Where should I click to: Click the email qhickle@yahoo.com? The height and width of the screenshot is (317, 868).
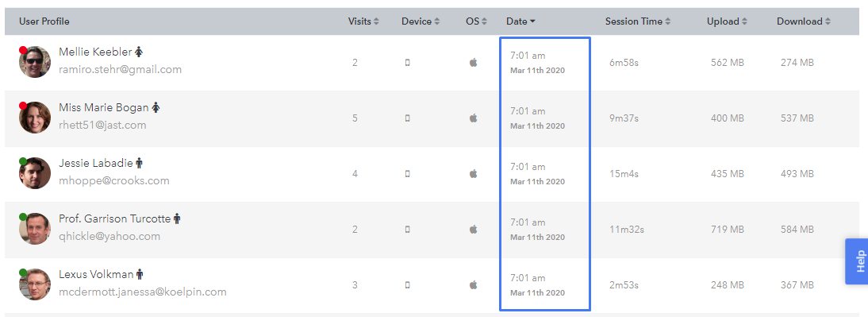tap(109, 236)
